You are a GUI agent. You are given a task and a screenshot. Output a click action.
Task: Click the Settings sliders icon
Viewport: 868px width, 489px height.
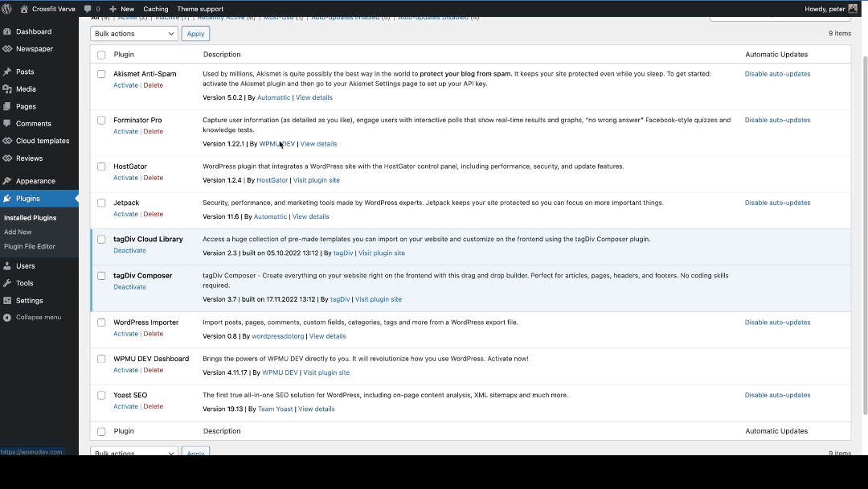pos(7,300)
